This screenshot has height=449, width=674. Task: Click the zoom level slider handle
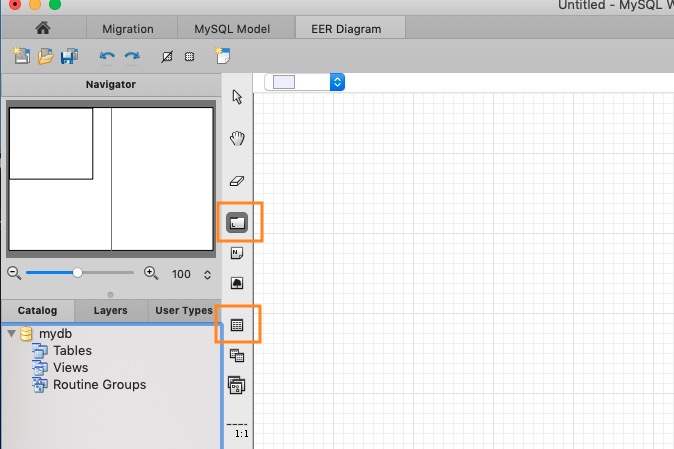pos(77,272)
